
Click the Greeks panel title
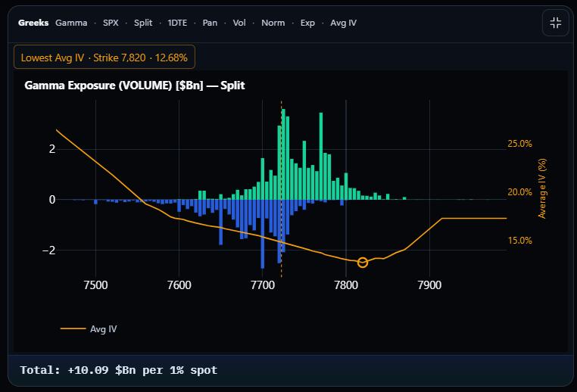point(33,23)
